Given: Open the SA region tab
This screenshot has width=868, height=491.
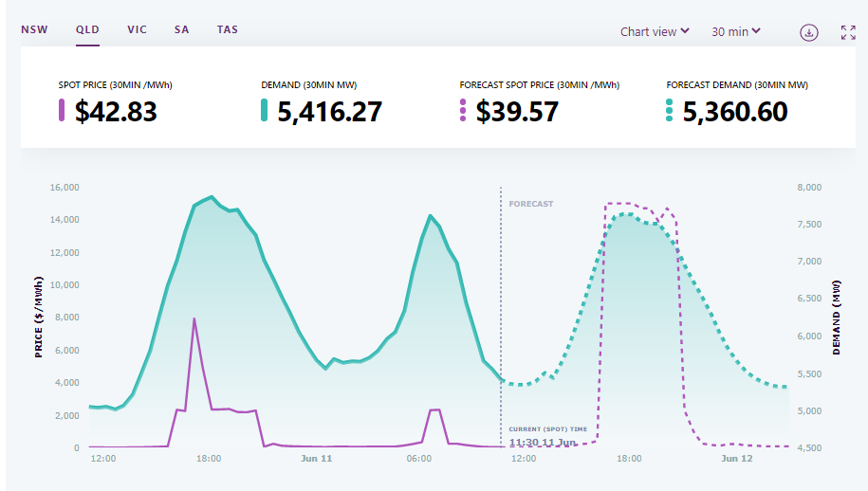Looking at the screenshot, I should 182,29.
